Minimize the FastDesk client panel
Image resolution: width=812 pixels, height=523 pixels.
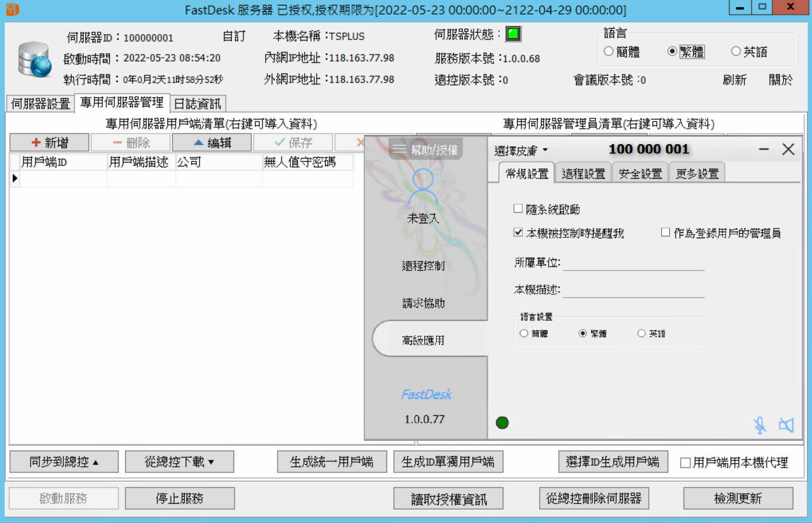coord(764,149)
